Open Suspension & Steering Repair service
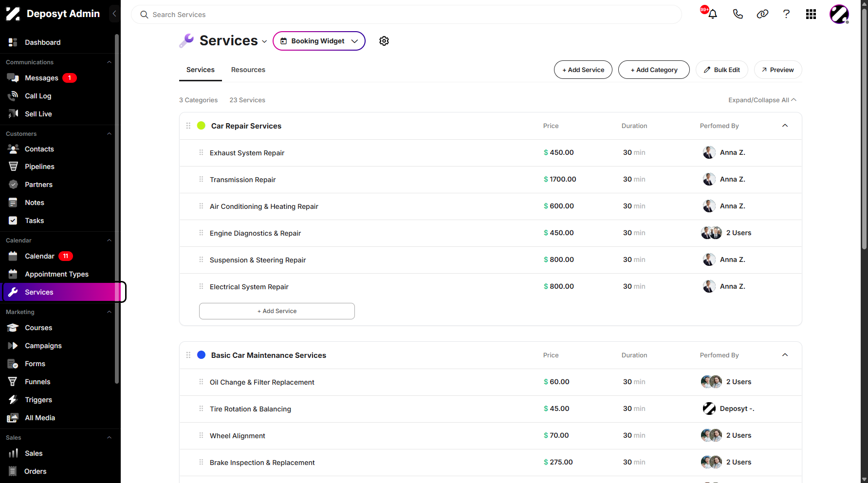 [491, 260]
